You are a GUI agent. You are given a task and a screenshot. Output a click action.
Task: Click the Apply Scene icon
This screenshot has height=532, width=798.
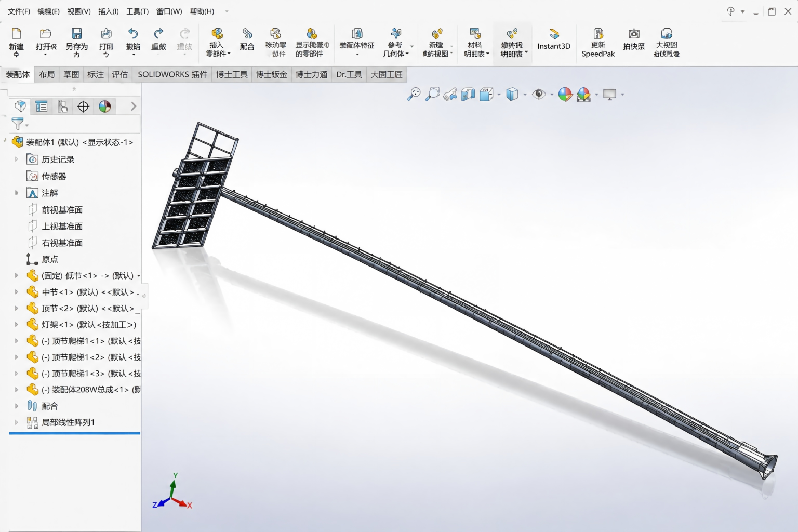click(583, 94)
